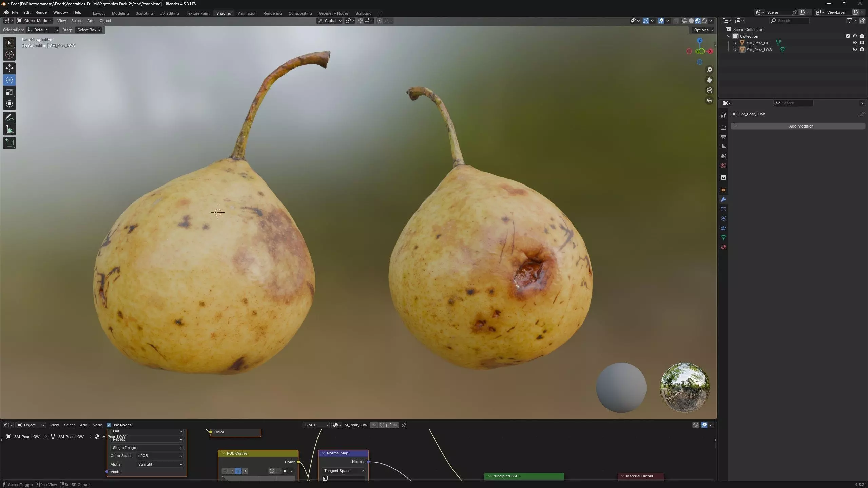Open the viewport Options button
868x488 pixels.
click(x=703, y=30)
